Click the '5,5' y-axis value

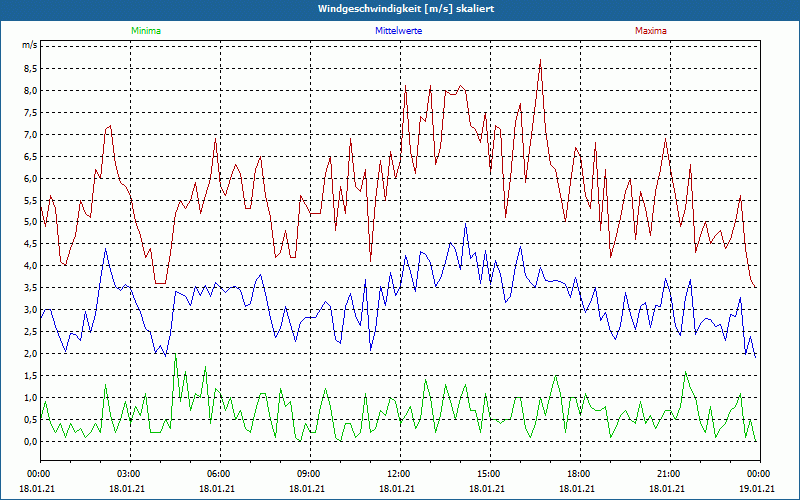pos(31,200)
